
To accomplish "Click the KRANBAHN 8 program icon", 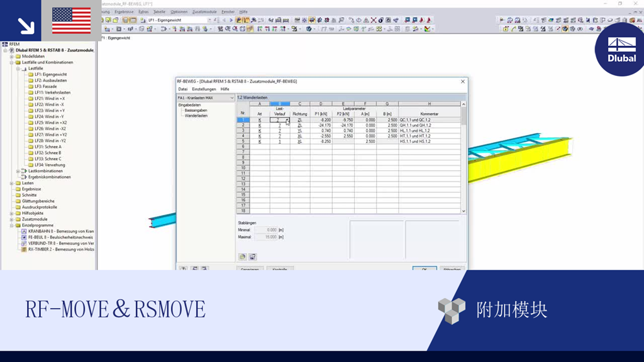I will [24, 231].
